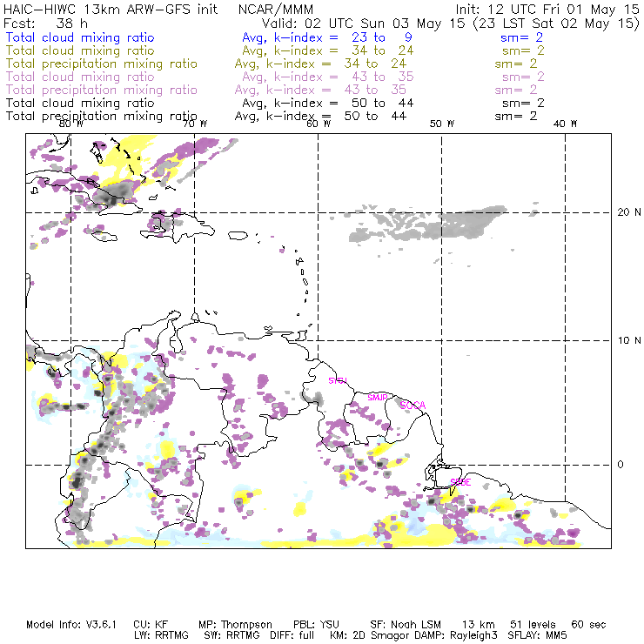Click the 'SBBE' station label on map
The width and height of the screenshot is (644, 644).
coord(460,482)
